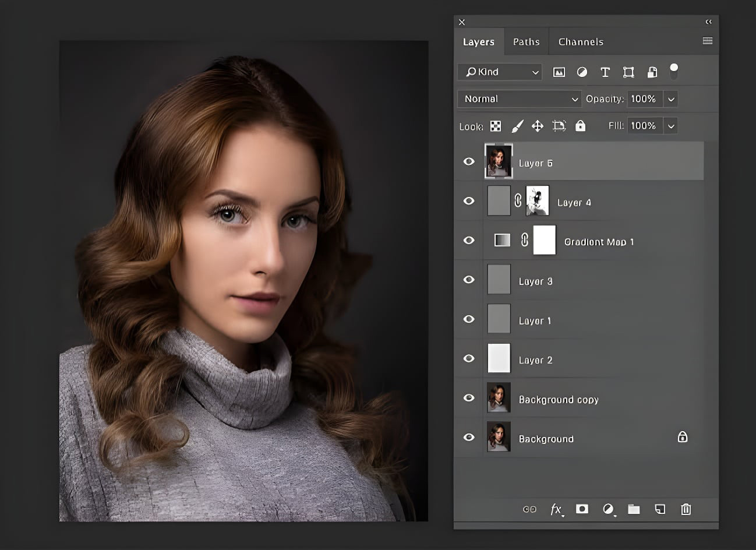Close the Layers panel
756x550 pixels.
[x=462, y=22]
